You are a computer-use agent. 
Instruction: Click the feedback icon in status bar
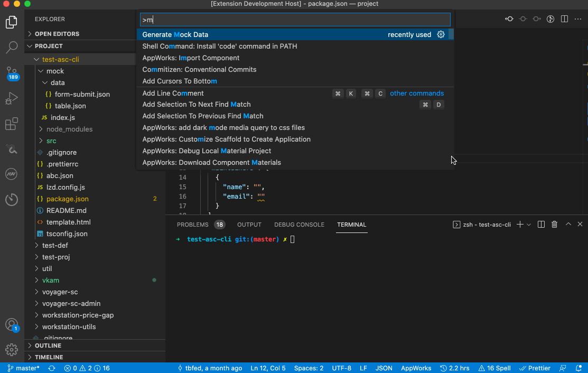pyautogui.click(x=563, y=368)
